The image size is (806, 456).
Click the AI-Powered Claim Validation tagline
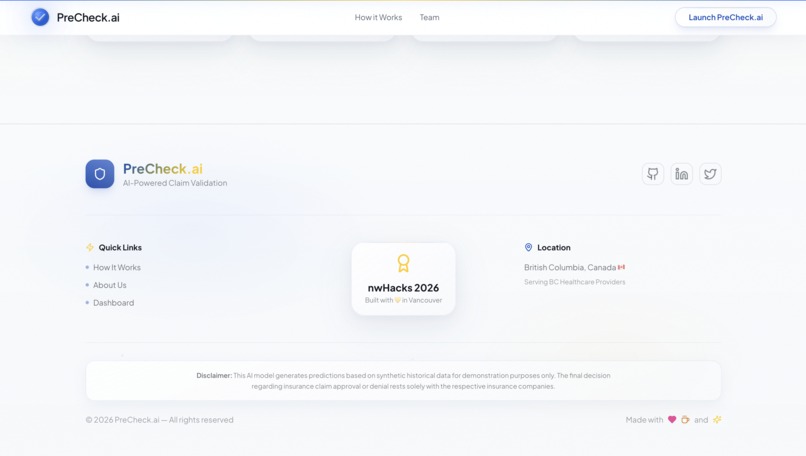[175, 183]
